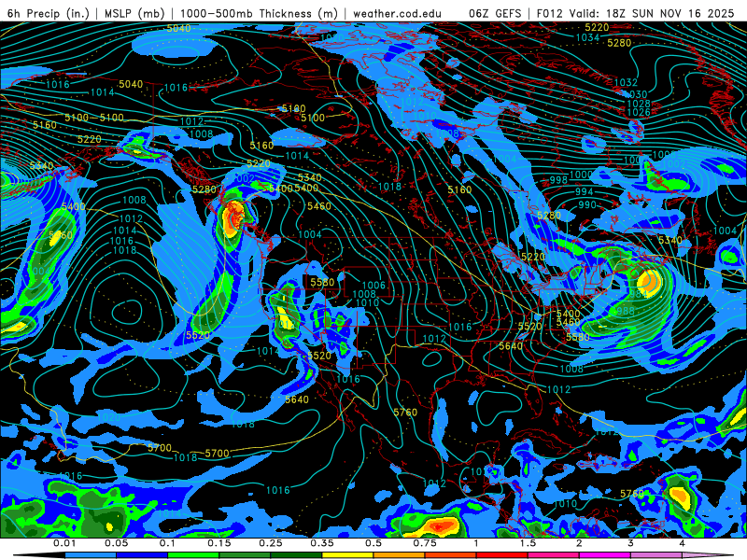This screenshot has height=560, width=747.
Task: Select the magenta swatch starting at 2
Action: click(x=605, y=555)
